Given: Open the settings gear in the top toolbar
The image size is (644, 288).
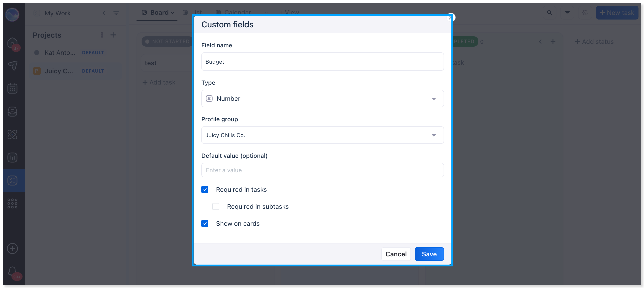Looking at the screenshot, I should 585,12.
